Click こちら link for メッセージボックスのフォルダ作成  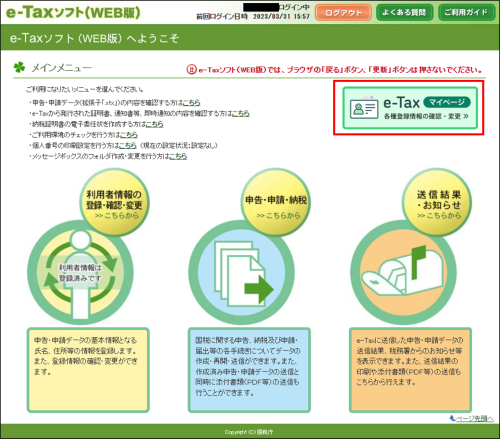pos(178,156)
